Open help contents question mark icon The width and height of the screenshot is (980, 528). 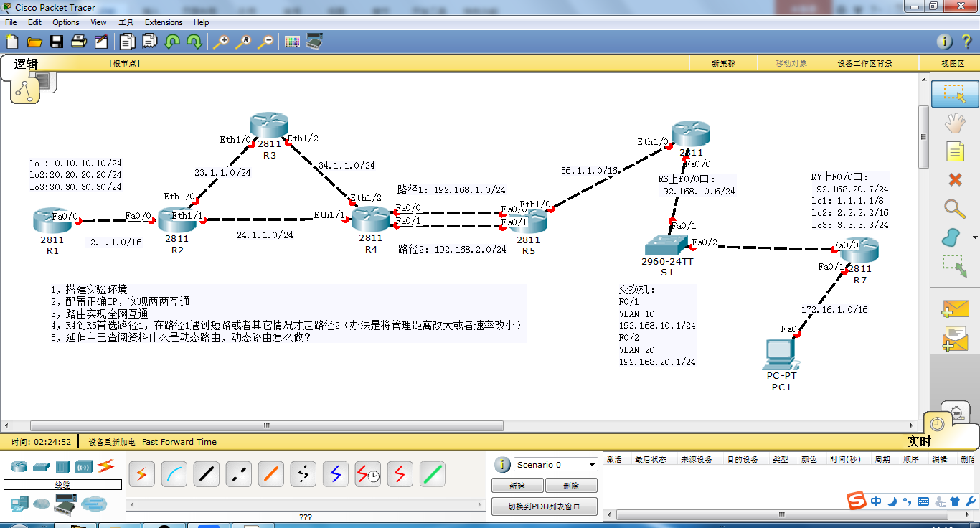966,42
